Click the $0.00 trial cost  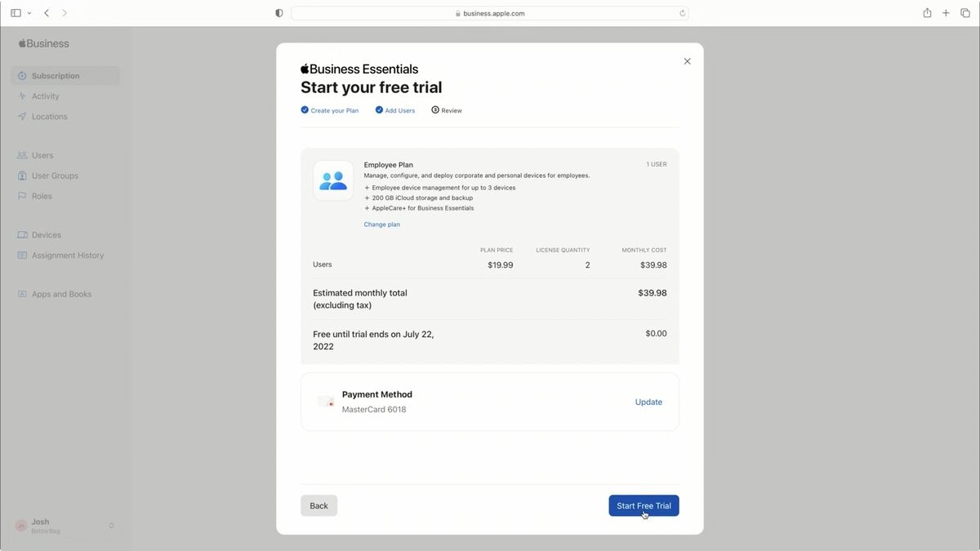[x=656, y=334]
